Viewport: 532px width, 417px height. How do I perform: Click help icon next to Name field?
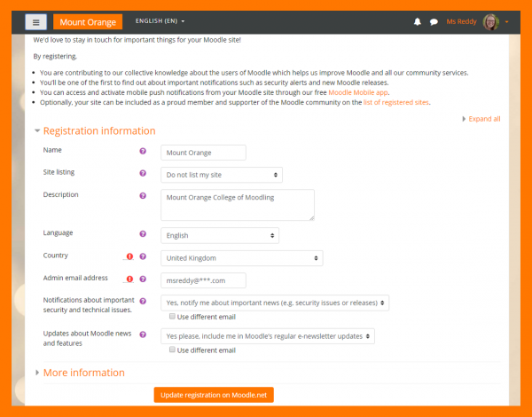point(143,152)
